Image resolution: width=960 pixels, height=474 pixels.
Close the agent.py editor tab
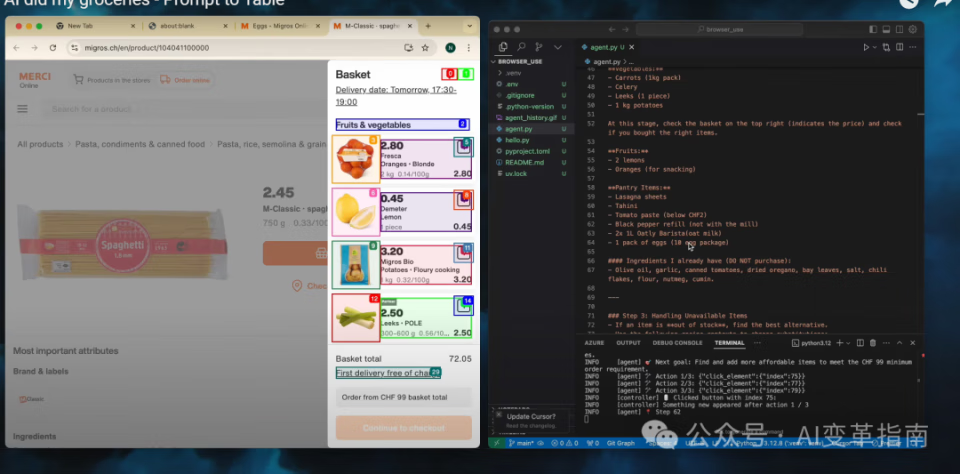click(632, 47)
